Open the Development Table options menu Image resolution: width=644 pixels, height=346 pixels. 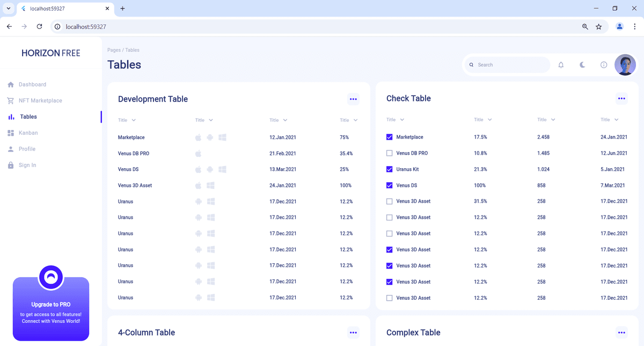click(x=353, y=99)
